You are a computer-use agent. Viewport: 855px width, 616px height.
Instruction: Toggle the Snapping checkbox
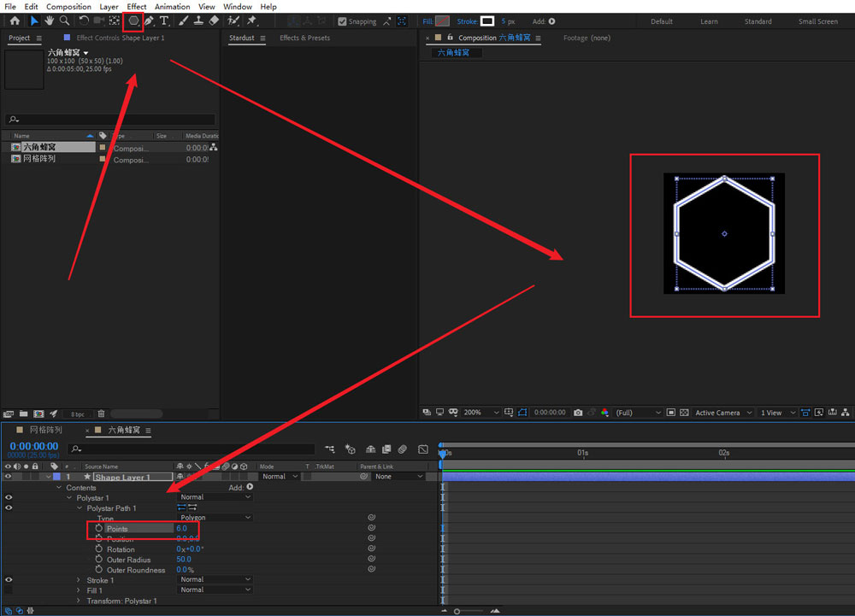pos(343,21)
